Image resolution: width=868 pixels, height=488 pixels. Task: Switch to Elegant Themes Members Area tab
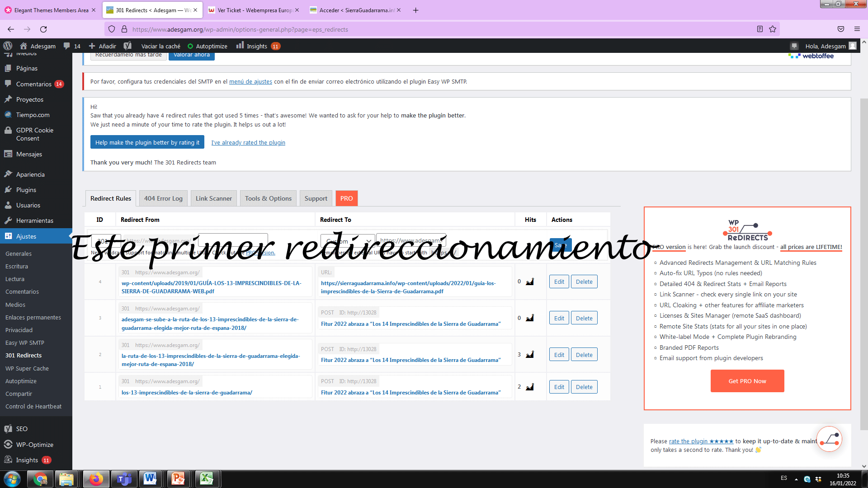pos(51,10)
